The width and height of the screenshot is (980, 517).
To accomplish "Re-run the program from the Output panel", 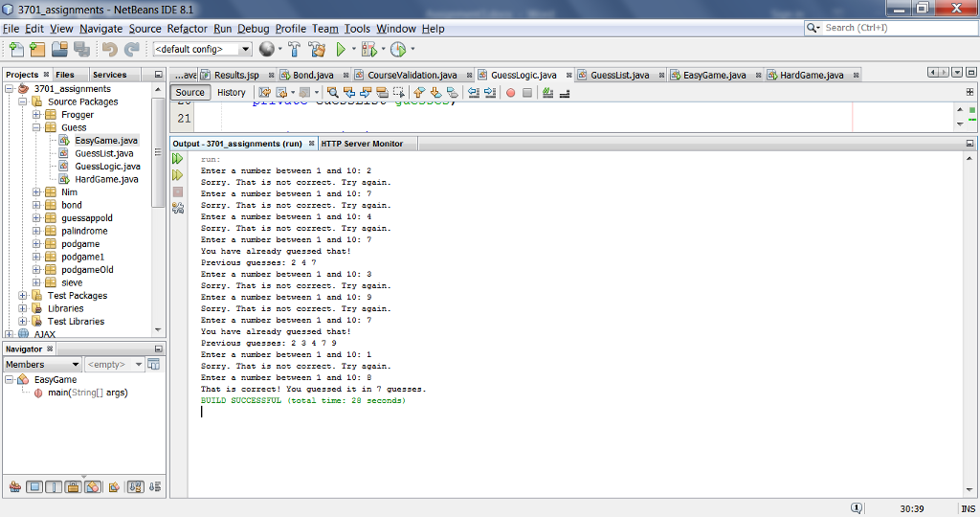I will coord(177,160).
